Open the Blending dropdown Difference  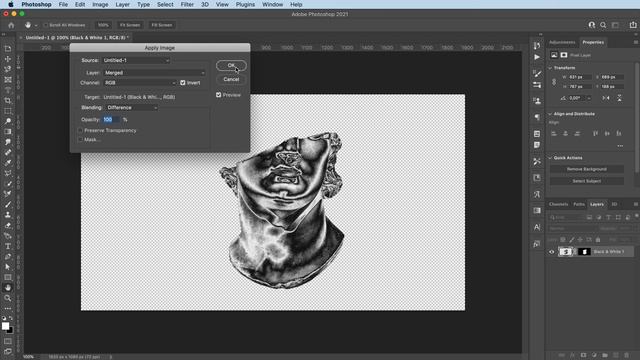click(x=132, y=108)
